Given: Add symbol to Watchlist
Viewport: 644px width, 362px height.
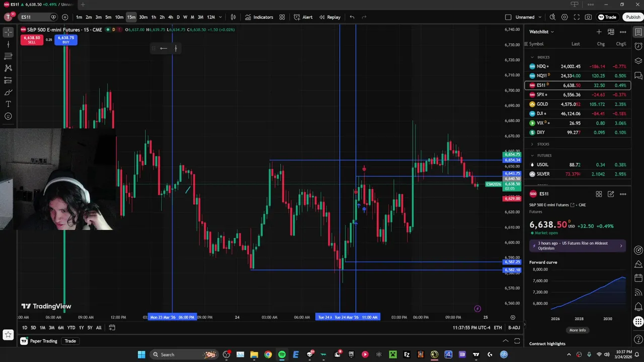Looking at the screenshot, I should pos(599,32).
